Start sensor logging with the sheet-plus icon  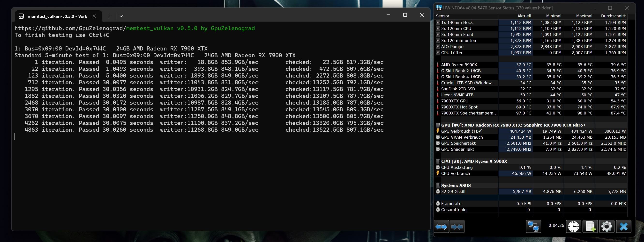point(590,227)
